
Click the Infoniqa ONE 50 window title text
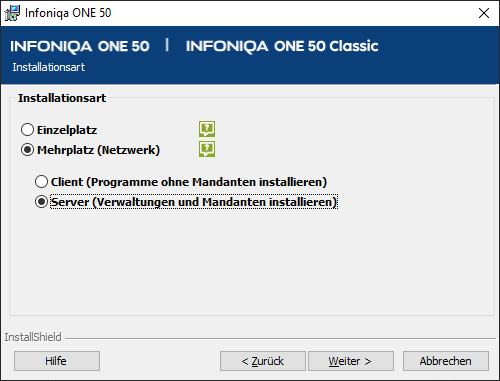tap(68, 13)
